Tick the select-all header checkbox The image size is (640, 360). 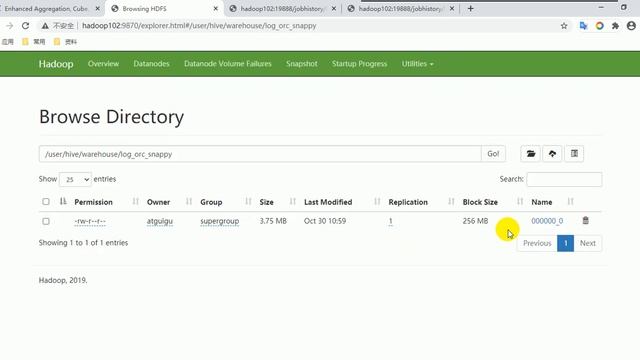46,202
